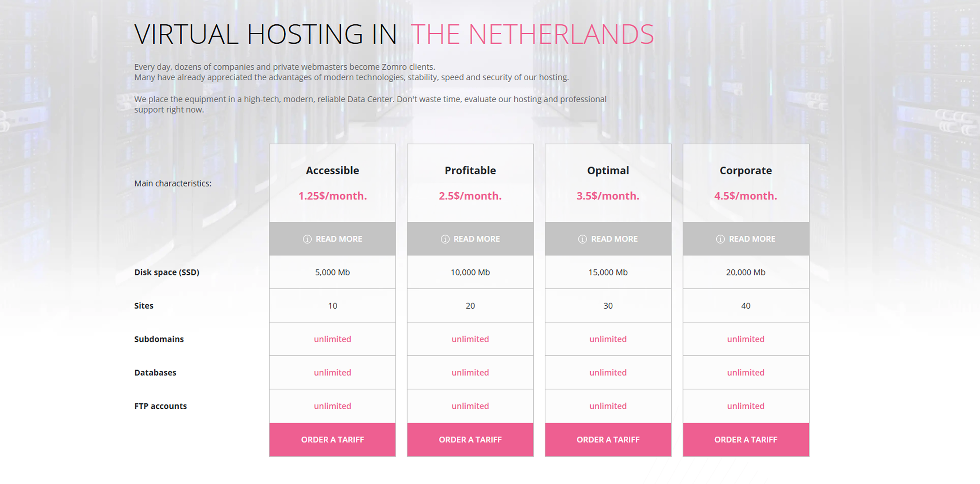Click the 2.5$/month price

(470, 196)
